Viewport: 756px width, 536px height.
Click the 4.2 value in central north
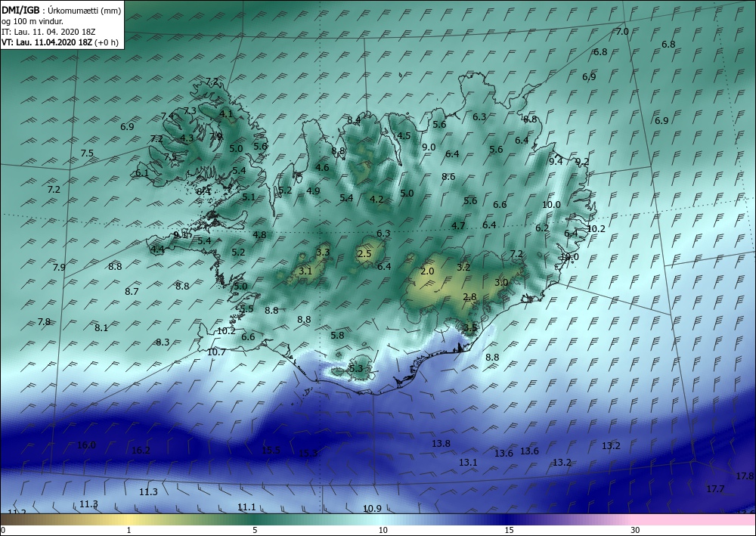click(376, 199)
